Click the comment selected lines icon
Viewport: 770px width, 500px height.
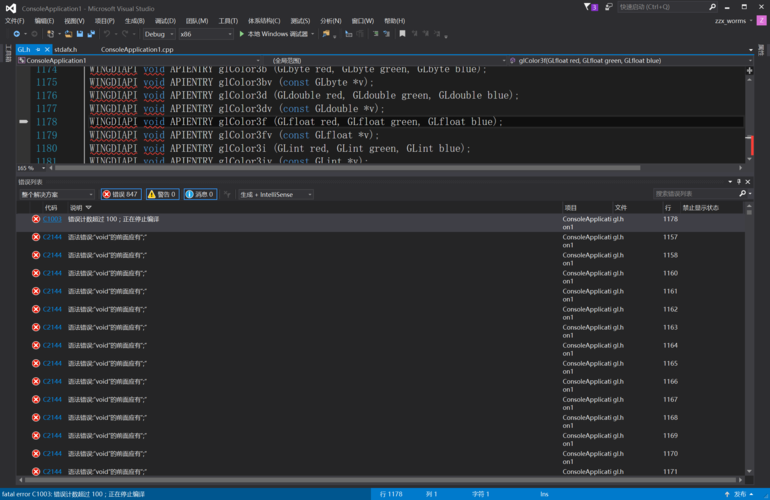tap(349, 34)
